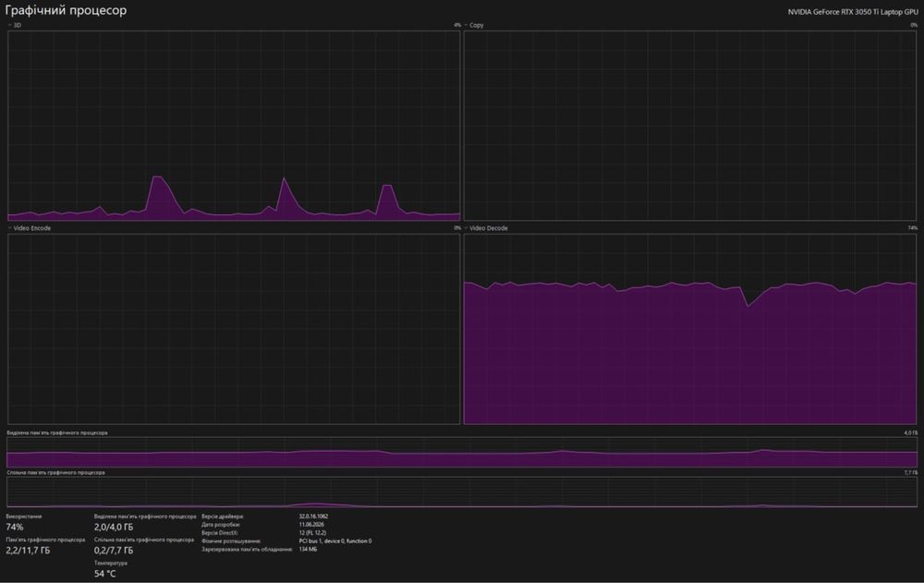Click the 134 МБ reserved memory value
Viewport: 924px width, 583px height.
(308, 550)
